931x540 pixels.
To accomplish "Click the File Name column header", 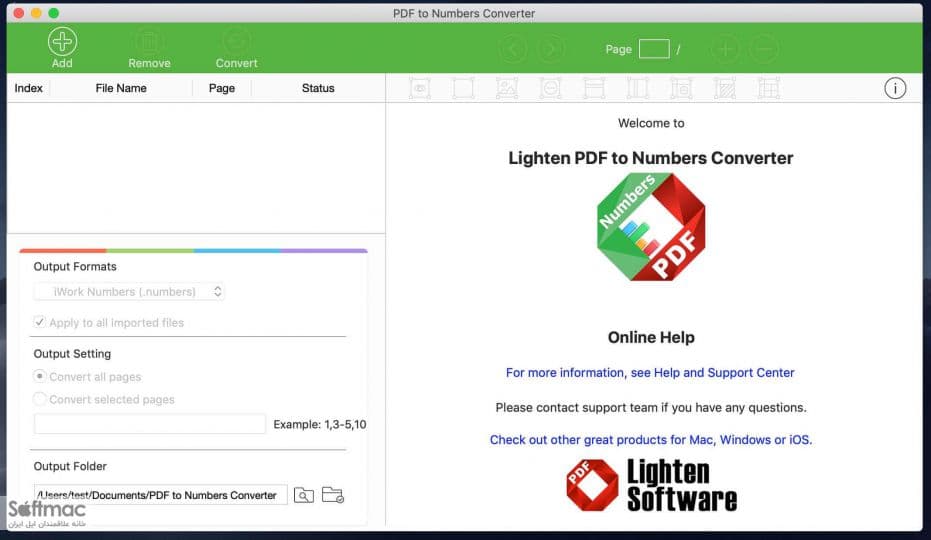I will pyautogui.click(x=121, y=88).
